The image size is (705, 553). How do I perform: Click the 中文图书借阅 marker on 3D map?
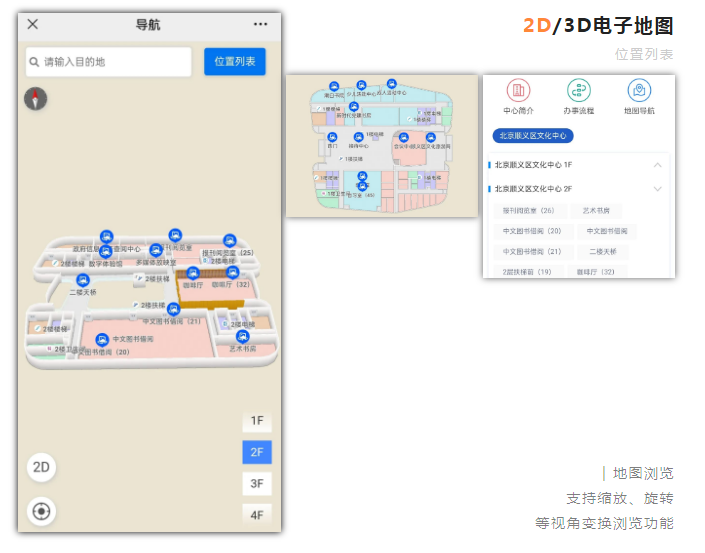tap(102, 339)
